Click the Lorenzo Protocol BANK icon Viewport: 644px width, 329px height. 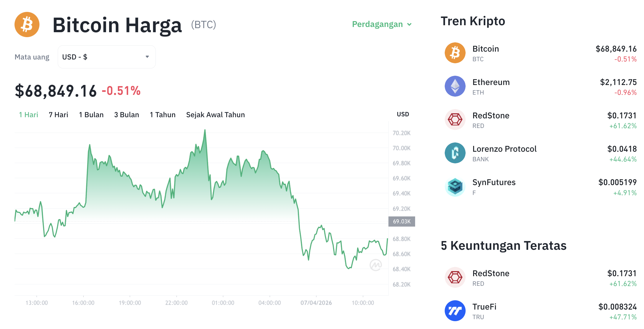(x=455, y=153)
